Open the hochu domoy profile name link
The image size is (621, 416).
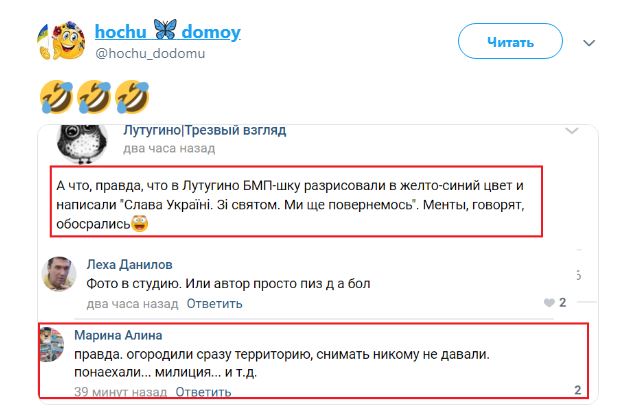(x=168, y=31)
